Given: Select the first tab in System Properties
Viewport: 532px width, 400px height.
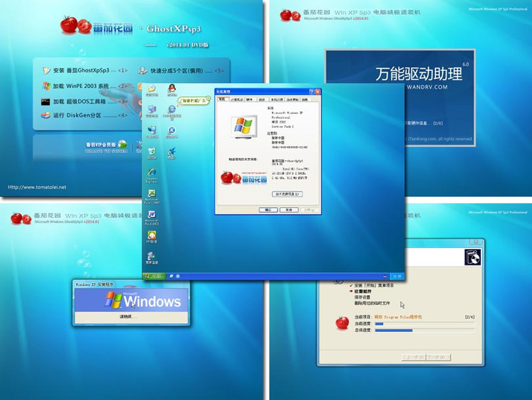Looking at the screenshot, I should click(222, 99).
